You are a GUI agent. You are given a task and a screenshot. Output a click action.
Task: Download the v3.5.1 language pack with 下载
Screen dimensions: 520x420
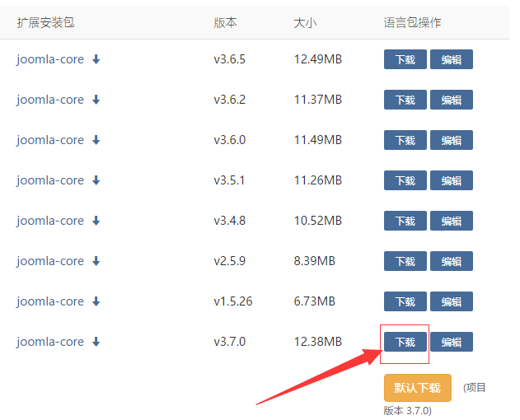click(405, 180)
